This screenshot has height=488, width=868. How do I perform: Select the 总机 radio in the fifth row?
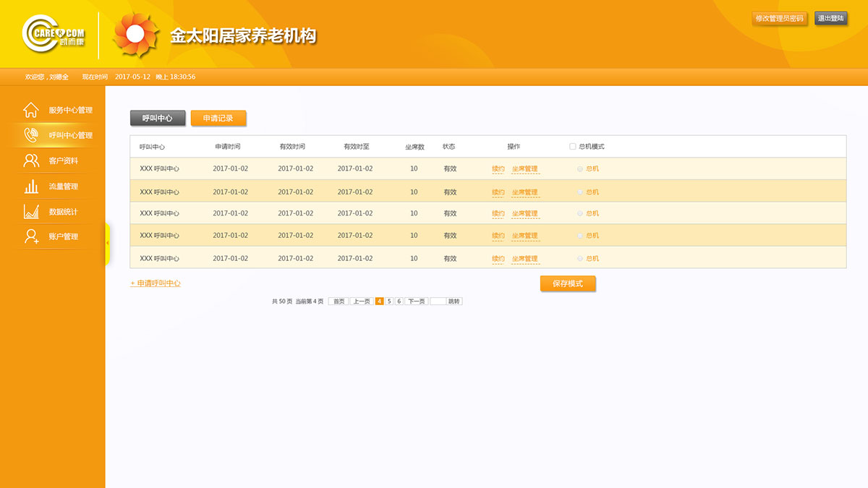(x=579, y=259)
